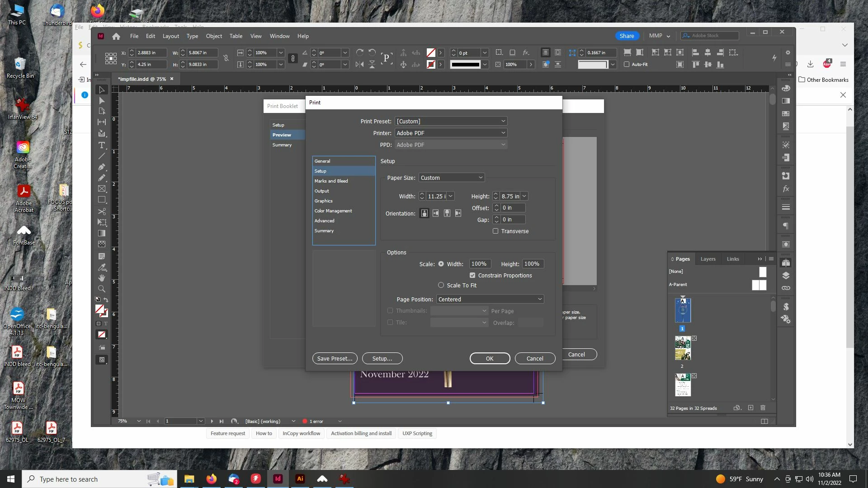Click the stroke color swatch in control bar
Screen dimensions: 868x488
(x=431, y=65)
